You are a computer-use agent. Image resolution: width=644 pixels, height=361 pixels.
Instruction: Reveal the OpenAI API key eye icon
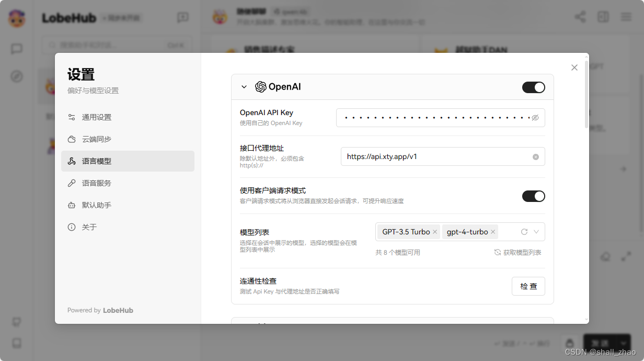point(535,118)
